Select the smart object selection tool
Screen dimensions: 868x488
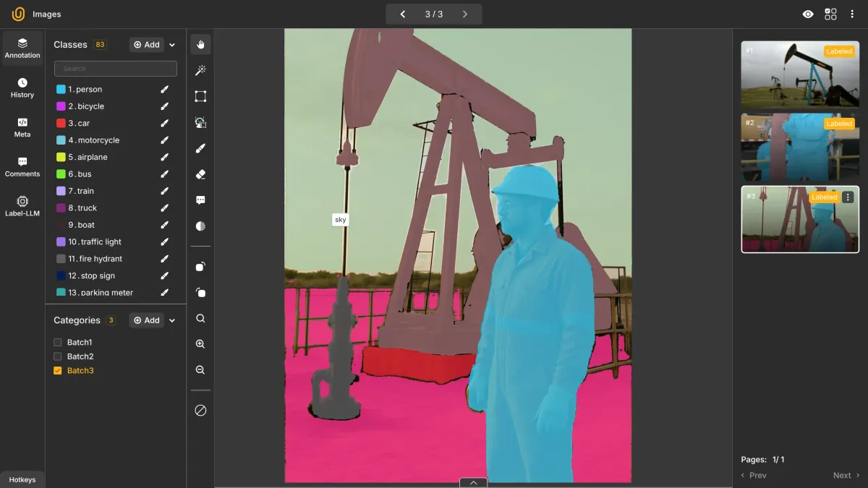200,122
